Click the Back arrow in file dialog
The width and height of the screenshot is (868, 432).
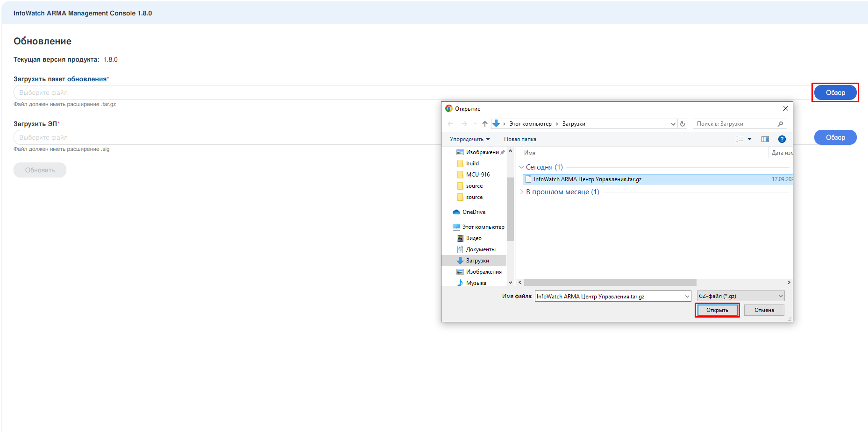coord(450,124)
